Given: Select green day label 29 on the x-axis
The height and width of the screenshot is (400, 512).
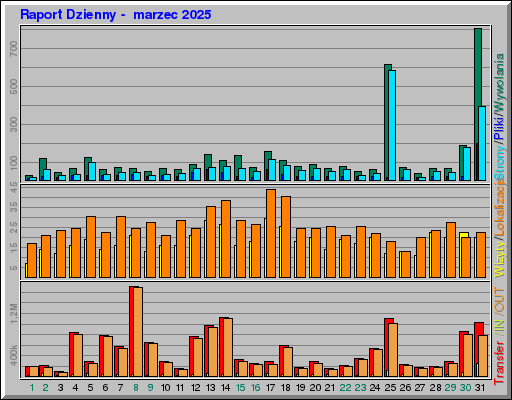Looking at the screenshot, I should 451,388.
